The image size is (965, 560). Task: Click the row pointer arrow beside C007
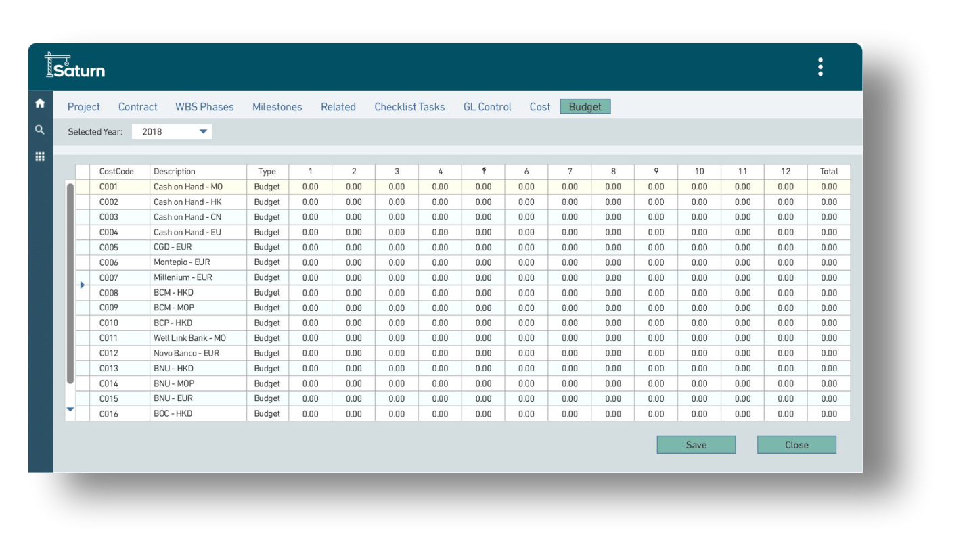click(83, 285)
